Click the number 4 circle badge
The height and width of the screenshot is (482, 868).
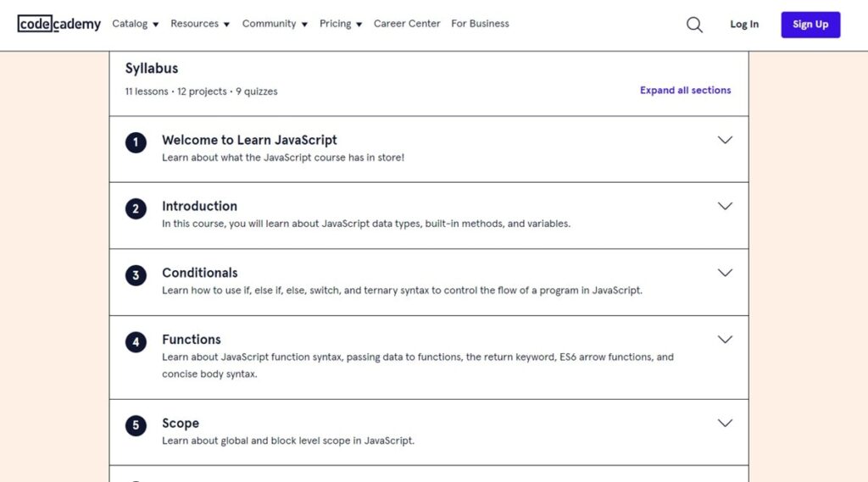(136, 342)
